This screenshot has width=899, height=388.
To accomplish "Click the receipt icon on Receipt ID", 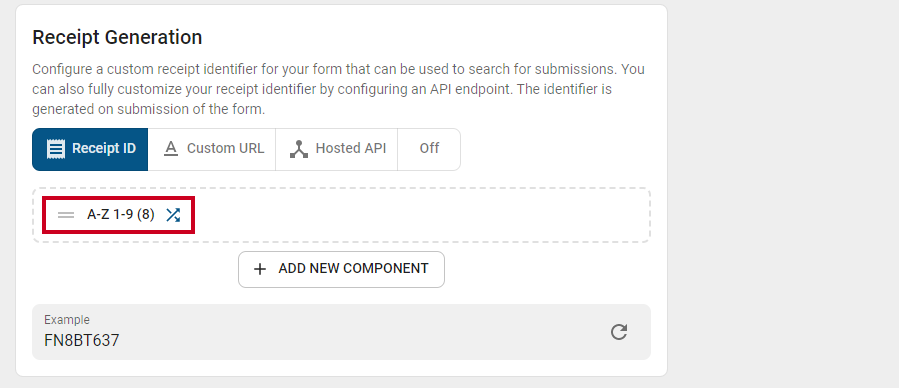I will pos(56,149).
